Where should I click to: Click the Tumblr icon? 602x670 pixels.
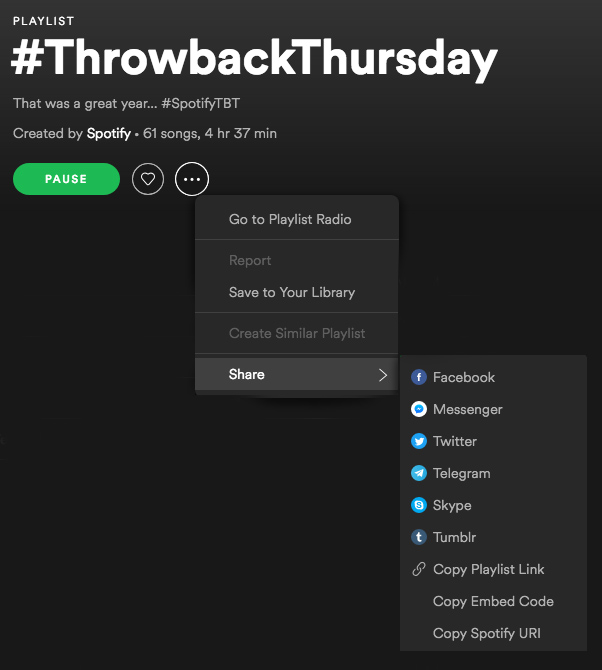click(x=419, y=538)
